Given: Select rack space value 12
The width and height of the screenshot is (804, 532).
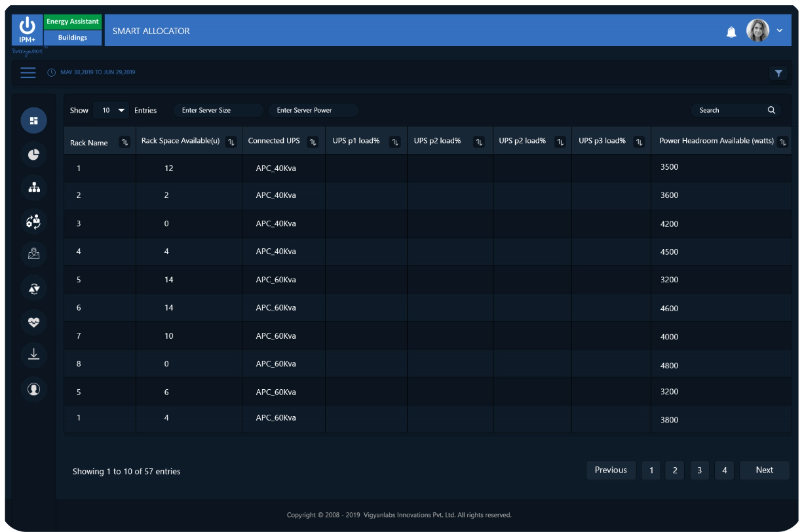Looking at the screenshot, I should point(169,168).
